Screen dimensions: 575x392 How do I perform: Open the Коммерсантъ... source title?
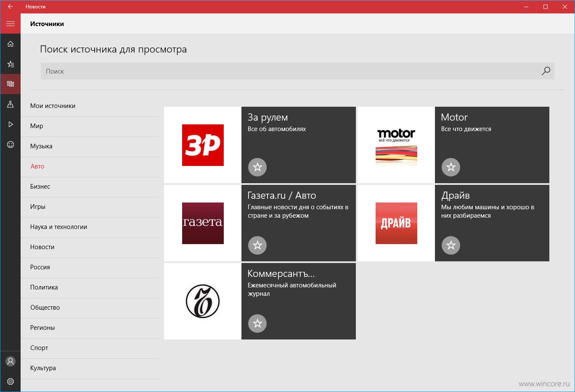pyautogui.click(x=281, y=274)
